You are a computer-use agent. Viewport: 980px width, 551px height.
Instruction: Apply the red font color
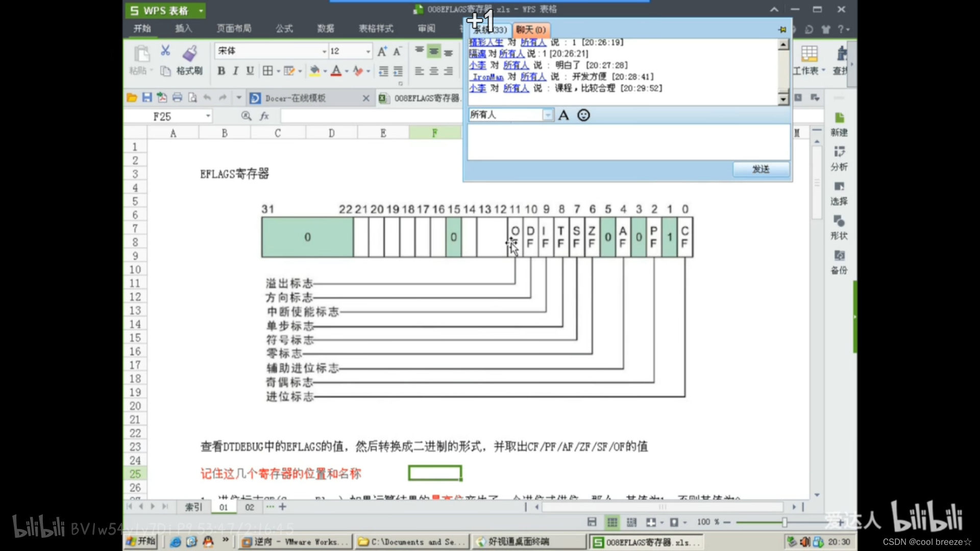(336, 71)
